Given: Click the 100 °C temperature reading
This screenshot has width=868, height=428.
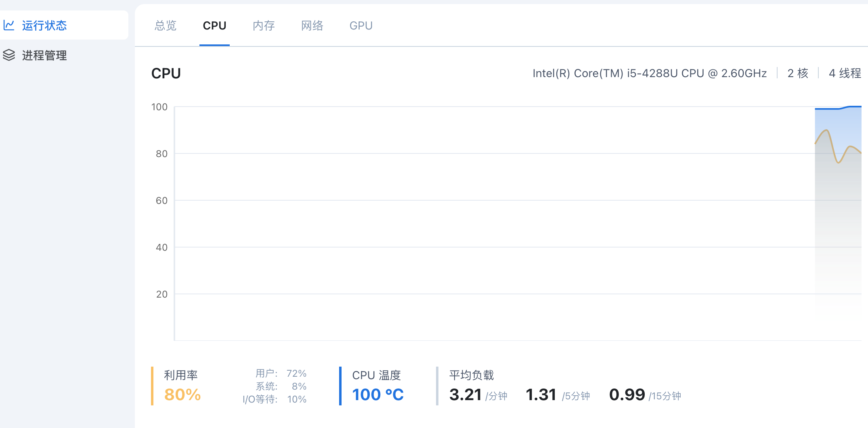Looking at the screenshot, I should [378, 395].
